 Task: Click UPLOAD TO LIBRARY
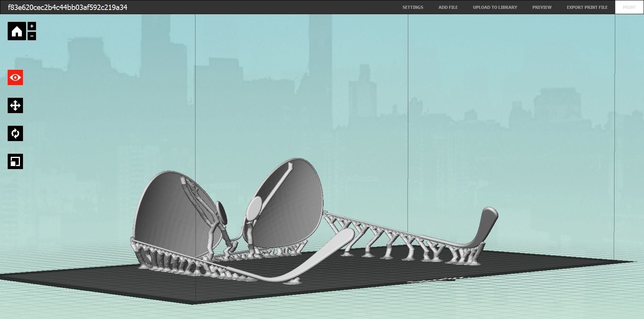(x=495, y=7)
